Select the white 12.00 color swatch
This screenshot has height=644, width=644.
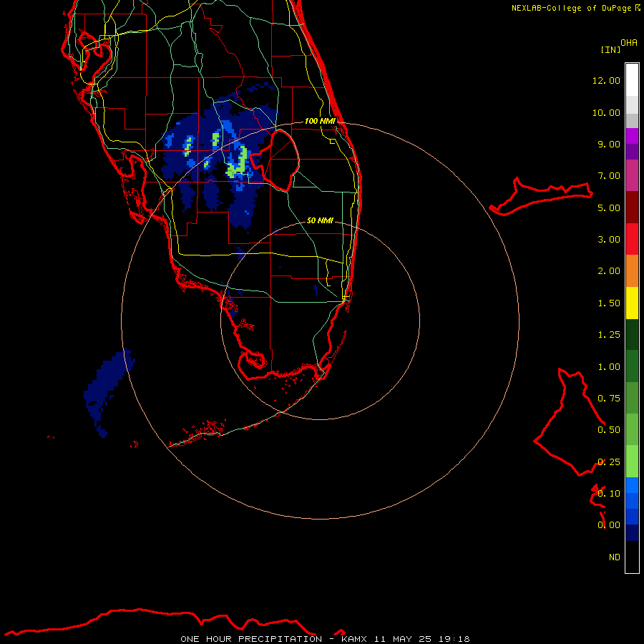tap(632, 80)
